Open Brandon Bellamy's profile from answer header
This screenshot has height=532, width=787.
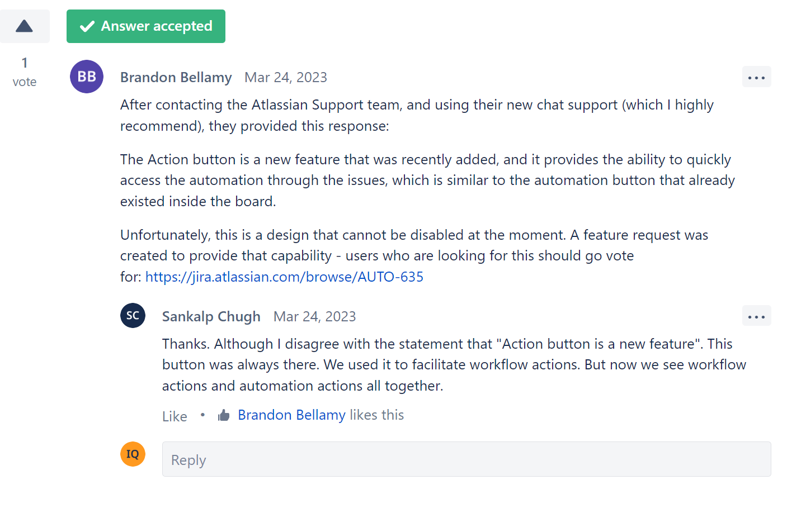coord(176,77)
